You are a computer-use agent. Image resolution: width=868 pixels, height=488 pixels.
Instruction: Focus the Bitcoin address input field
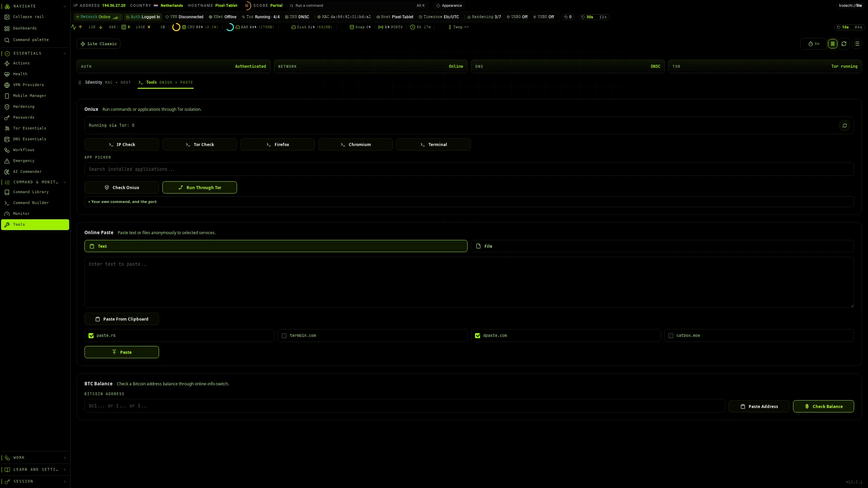(405, 406)
